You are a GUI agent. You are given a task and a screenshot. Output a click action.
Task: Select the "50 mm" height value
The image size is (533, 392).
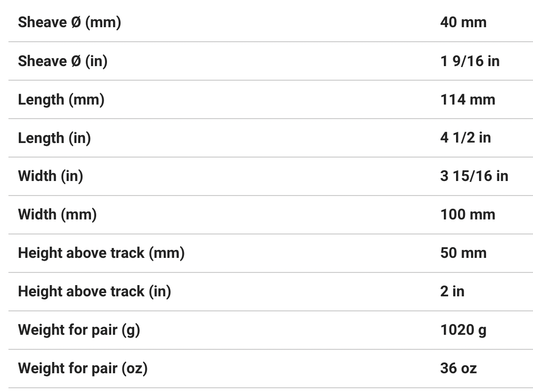click(463, 253)
